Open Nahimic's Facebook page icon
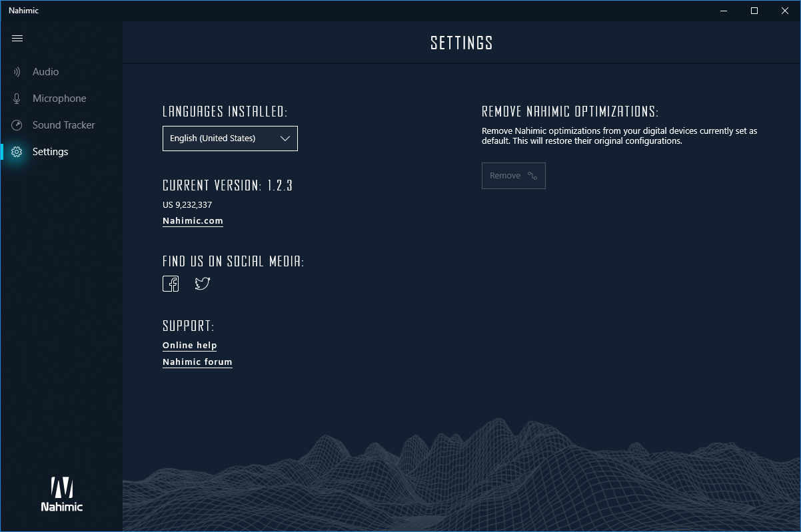Screen dimensions: 801x532 coord(171,284)
